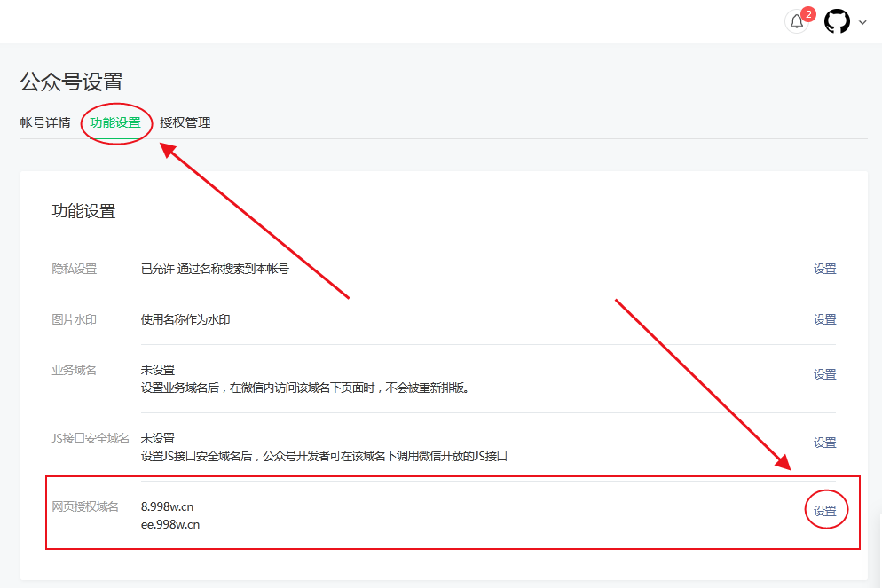Click the GitHub cat account avatar
Image resolution: width=882 pixels, height=588 pixels.
point(837,21)
